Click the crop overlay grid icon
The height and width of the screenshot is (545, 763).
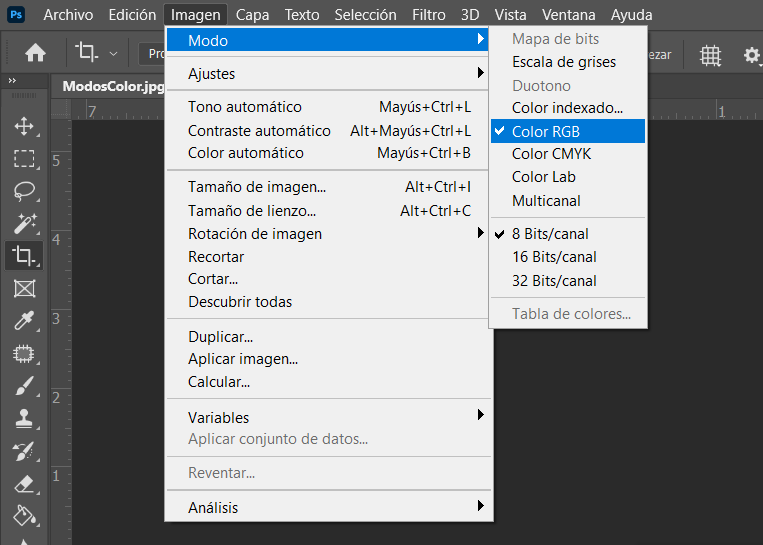tap(710, 55)
